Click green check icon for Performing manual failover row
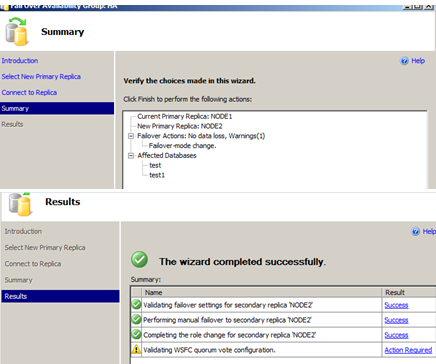The width and height of the screenshot is (436, 364). 136,320
